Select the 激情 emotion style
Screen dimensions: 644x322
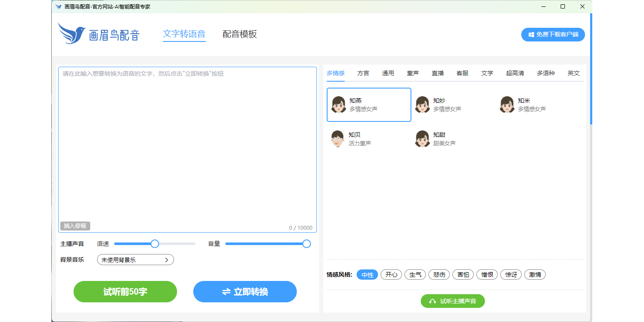click(x=535, y=275)
